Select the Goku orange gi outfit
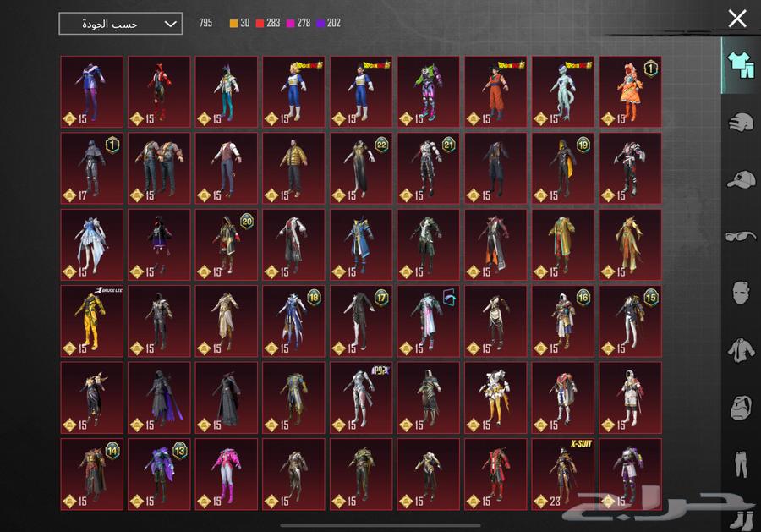This screenshot has height=532, width=761. pyautogui.click(x=495, y=91)
